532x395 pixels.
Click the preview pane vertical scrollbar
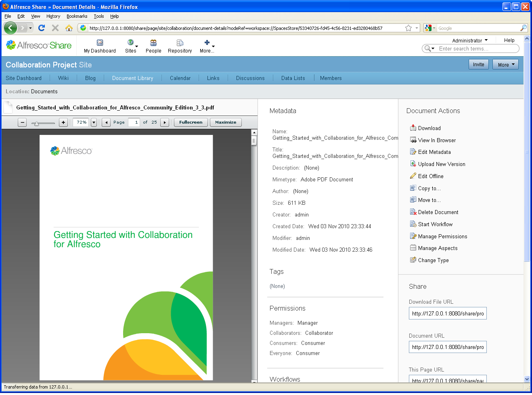click(254, 256)
